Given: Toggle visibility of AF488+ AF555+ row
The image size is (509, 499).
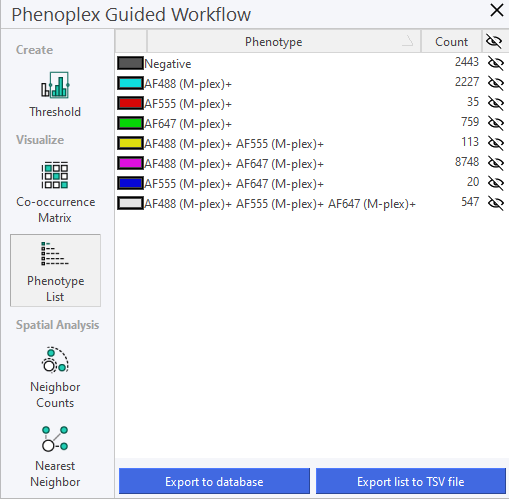Looking at the screenshot, I should tap(496, 143).
